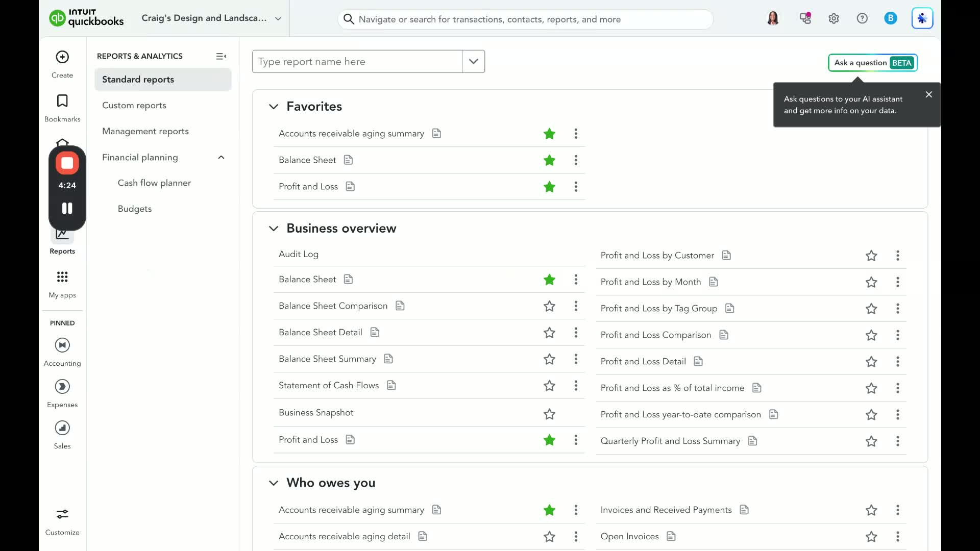
Task: Go to Custom reports
Action: pyautogui.click(x=134, y=106)
